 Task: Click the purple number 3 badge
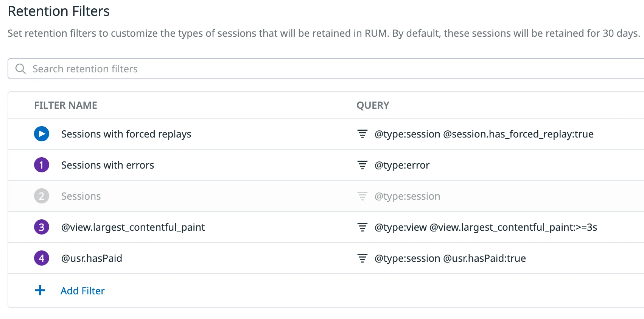42,227
